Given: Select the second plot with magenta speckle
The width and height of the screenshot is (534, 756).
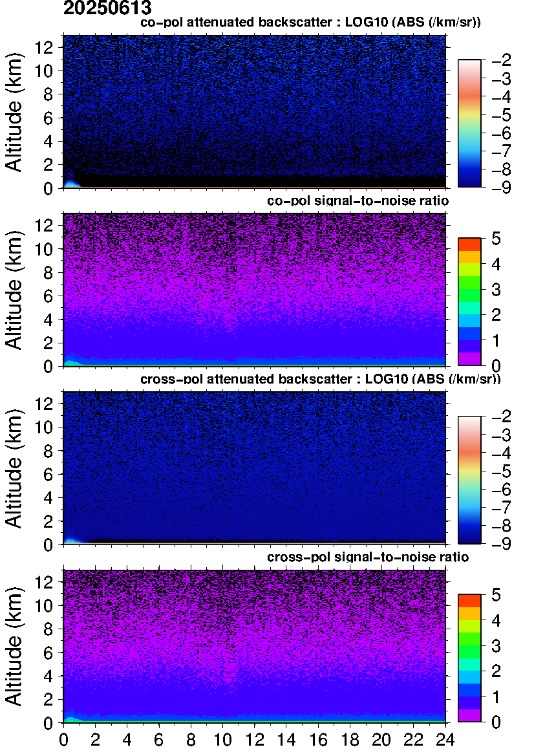Looking at the screenshot, I should click(x=254, y=290).
